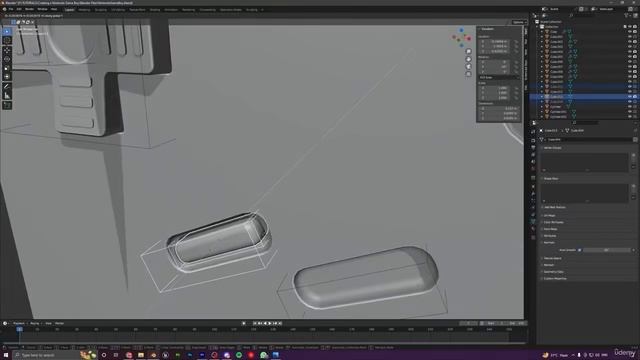Add a new shape key with plus button
The image size is (640, 360).
pos(633,186)
